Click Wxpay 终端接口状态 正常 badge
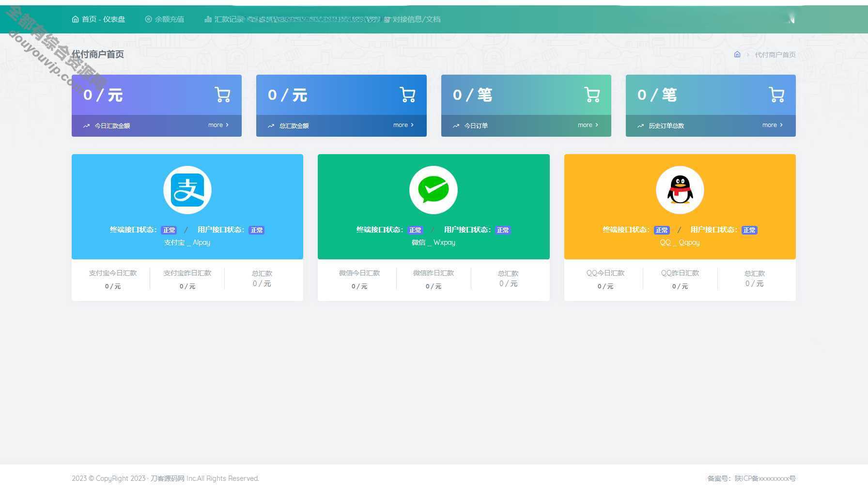The width and height of the screenshot is (868, 493). 415,230
